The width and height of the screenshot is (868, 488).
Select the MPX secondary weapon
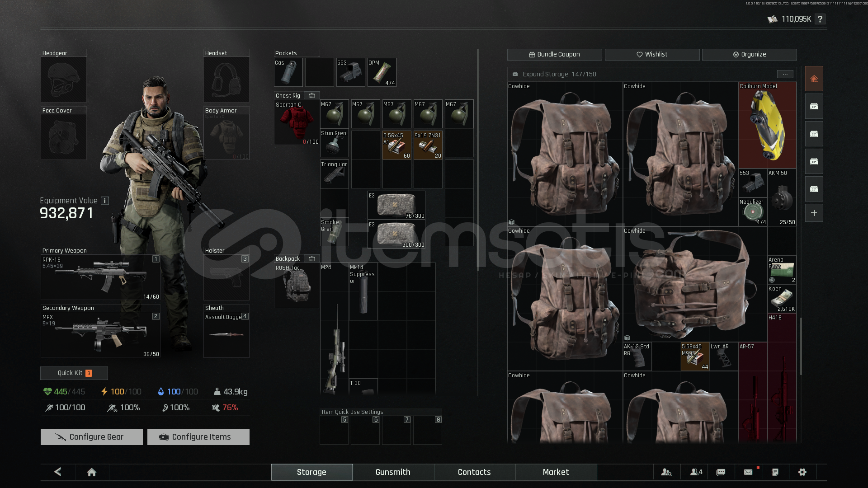100,335
